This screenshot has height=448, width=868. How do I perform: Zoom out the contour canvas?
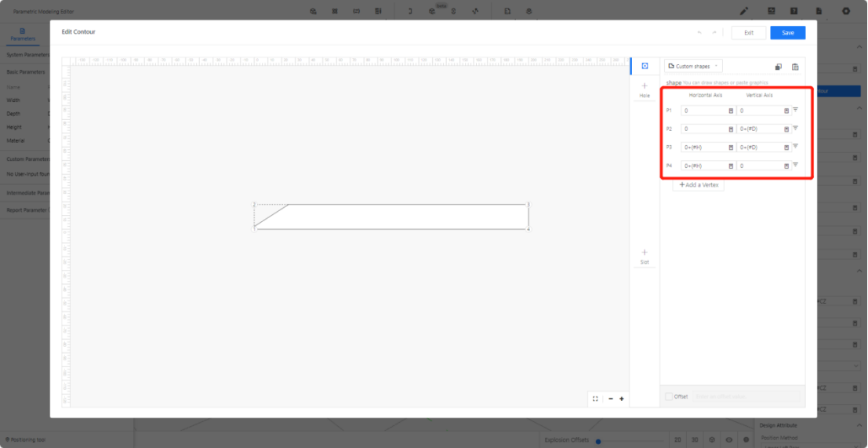[x=611, y=399]
